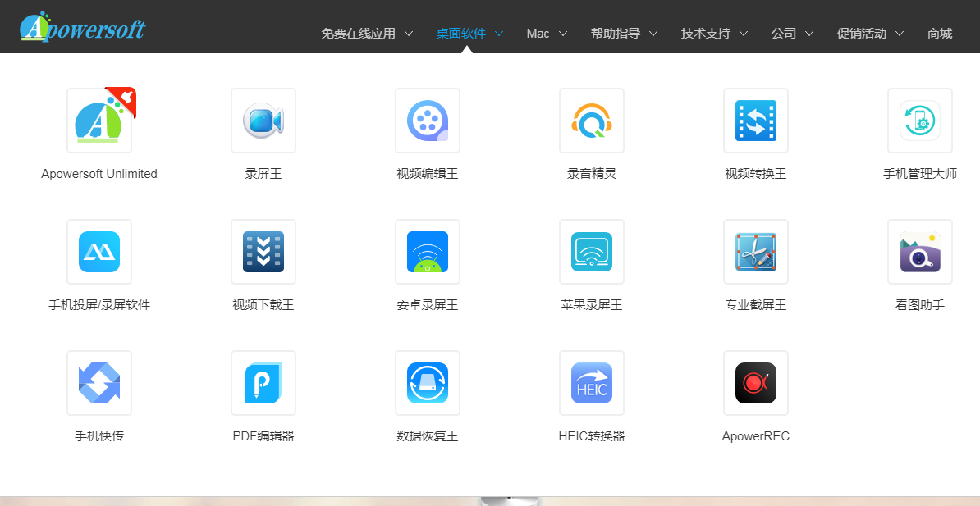Expand the 帮助指导 dropdown chevron
The width and height of the screenshot is (980, 506).
tap(653, 34)
